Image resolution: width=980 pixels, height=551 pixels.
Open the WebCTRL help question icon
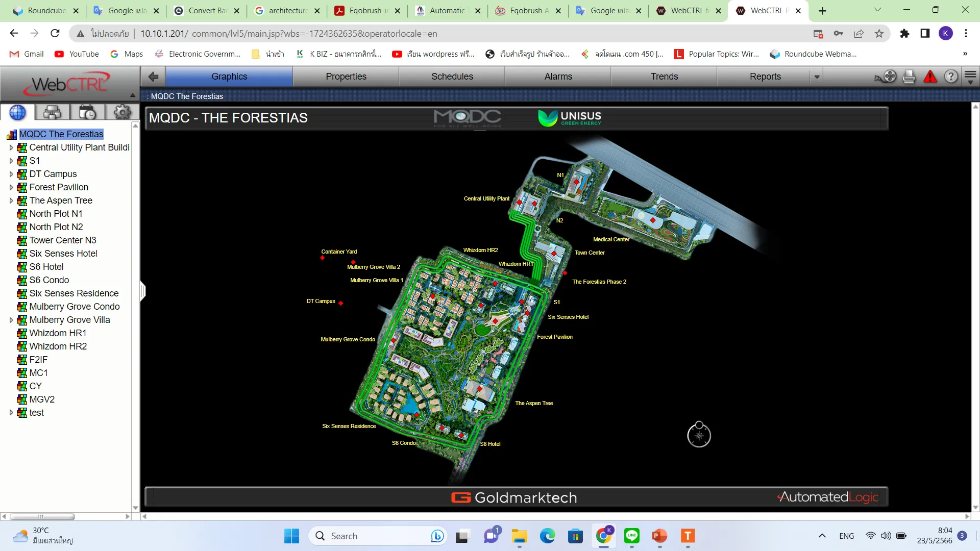pos(950,77)
